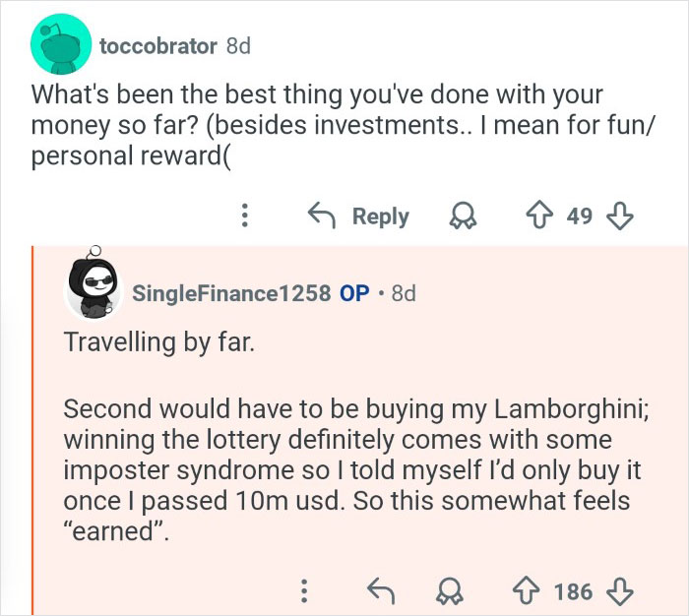The height and width of the screenshot is (616, 689).
Task: Open SingleFinance1258's user profile link
Action: (230, 292)
